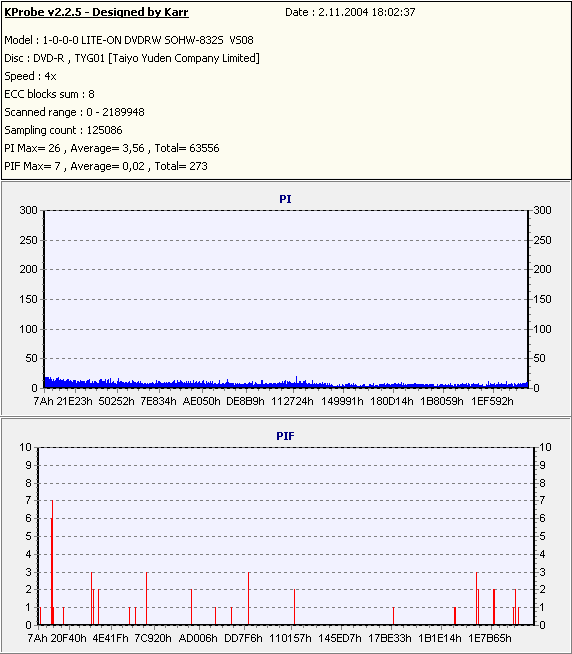The width and height of the screenshot is (572, 654).
Task: Click the PI chart x-axis label 112724h
Action: [x=292, y=401]
